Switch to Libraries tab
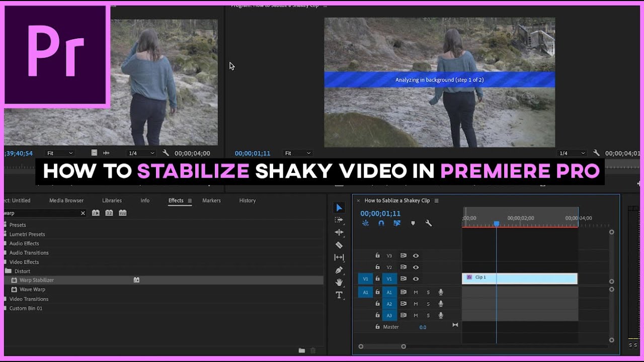 click(x=112, y=200)
